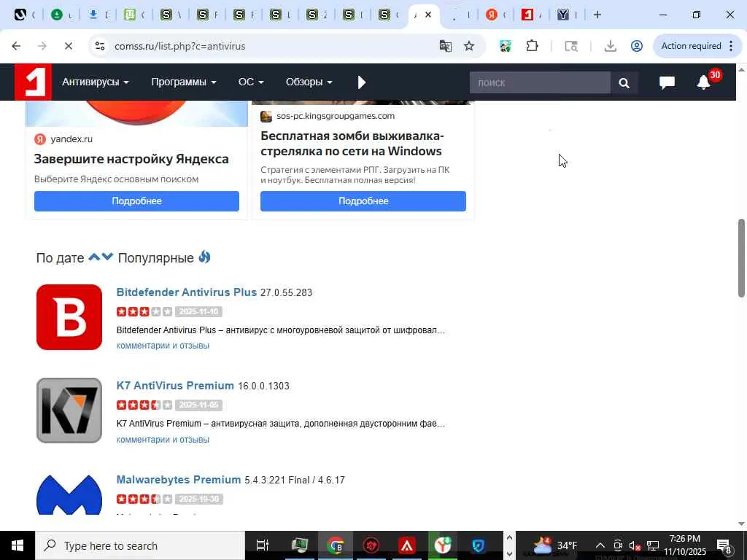This screenshot has width=747, height=560.
Task: Click Подробнее under the Yandex ad
Action: (x=136, y=201)
